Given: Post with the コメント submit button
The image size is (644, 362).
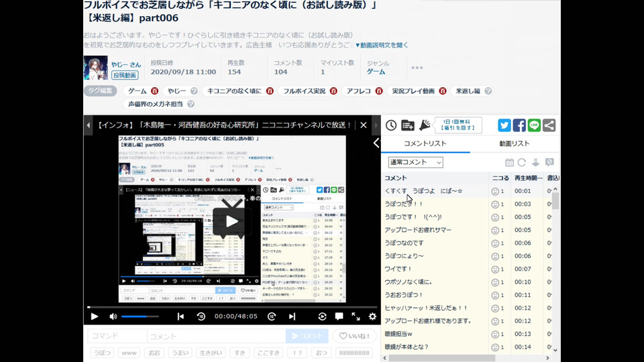Looking at the screenshot, I should pyautogui.click(x=307, y=336).
